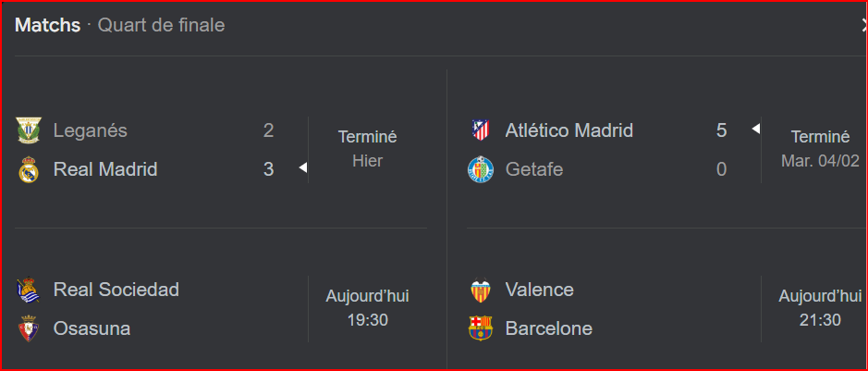Viewport: 868px width, 371px height.
Task: Click Real Madrid's score of 3
Action: [268, 169]
